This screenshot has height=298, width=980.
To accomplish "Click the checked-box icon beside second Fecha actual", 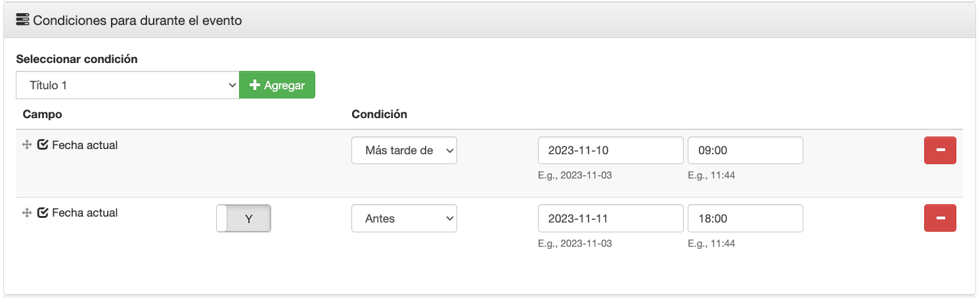I will (43, 213).
